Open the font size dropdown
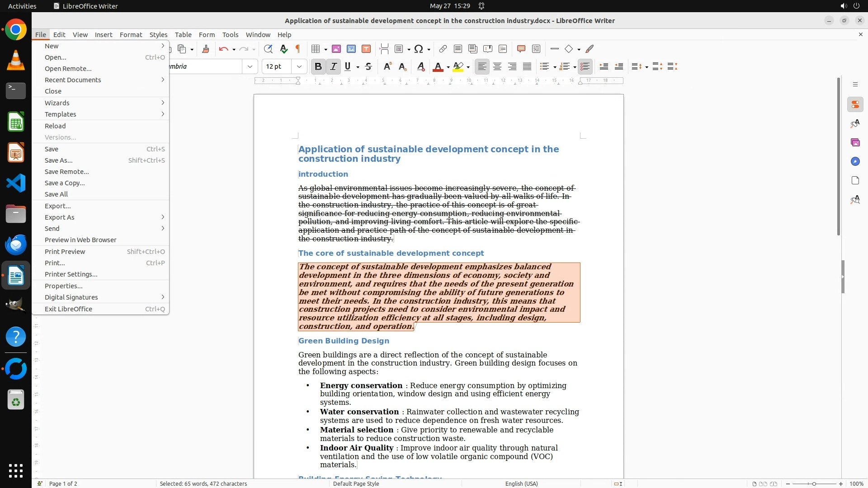868x488 pixels. [x=299, y=67]
